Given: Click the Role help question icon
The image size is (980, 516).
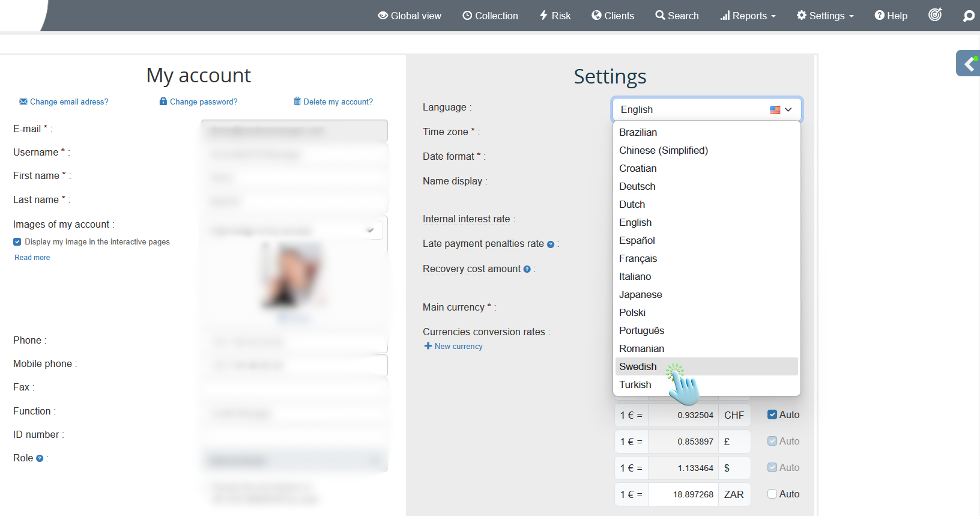Looking at the screenshot, I should point(40,458).
